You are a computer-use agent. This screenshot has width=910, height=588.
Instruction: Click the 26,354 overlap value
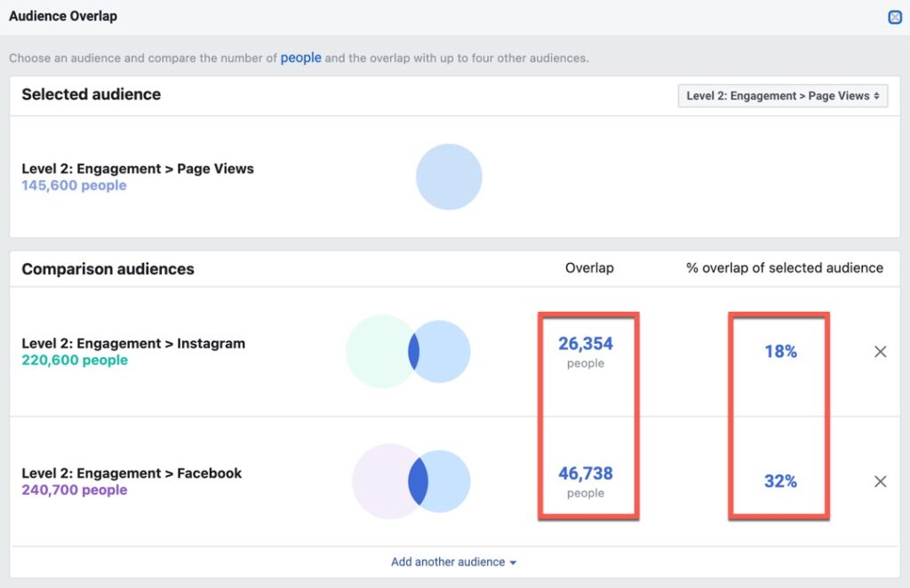click(x=585, y=343)
